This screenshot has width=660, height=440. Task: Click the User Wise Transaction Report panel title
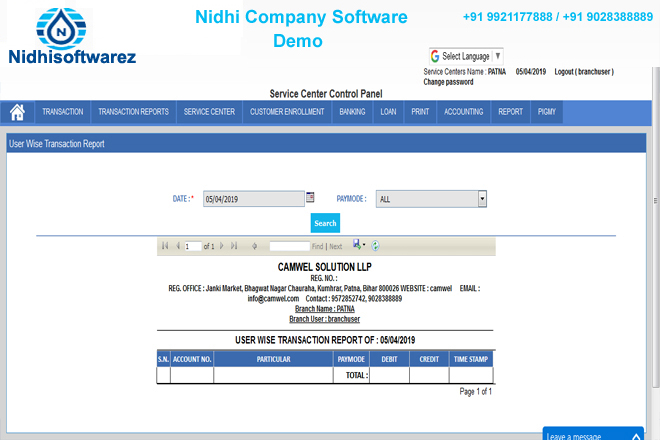click(x=57, y=144)
